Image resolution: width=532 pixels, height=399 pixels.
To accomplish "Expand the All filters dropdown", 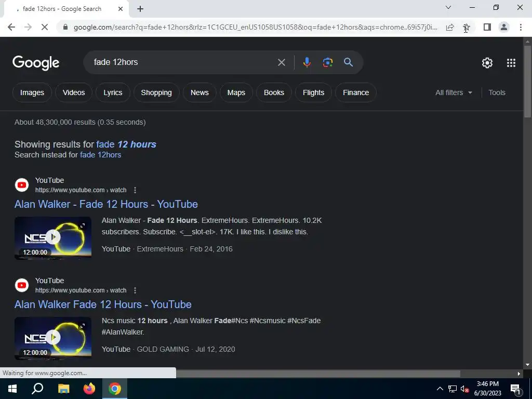I will click(x=454, y=92).
